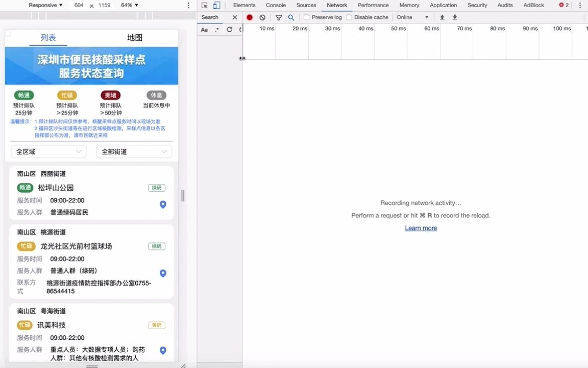
Task: Close the network search bar
Action: 234,17
